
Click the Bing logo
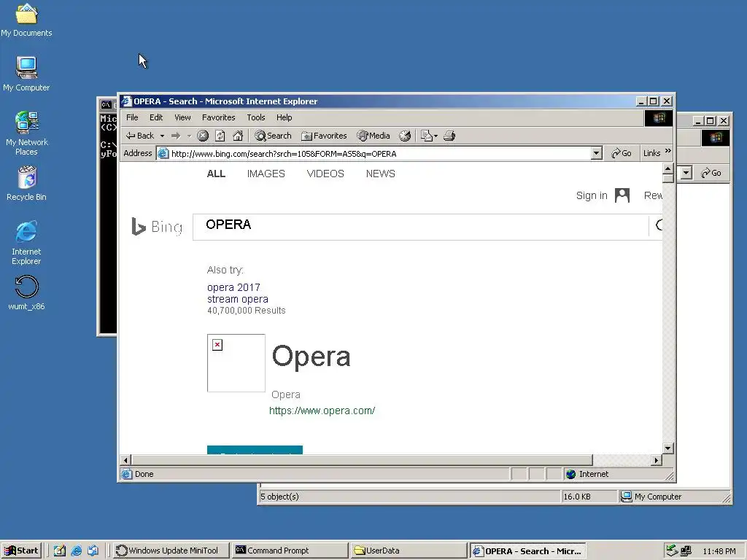(157, 227)
